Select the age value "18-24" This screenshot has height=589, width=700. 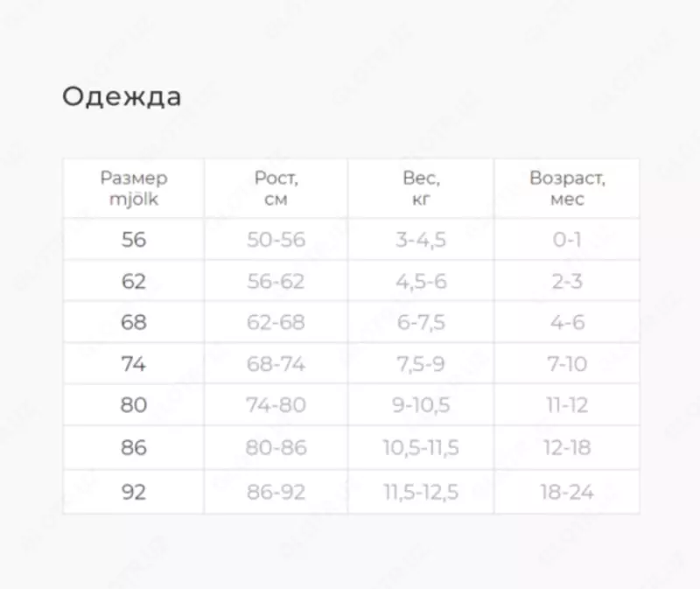tap(567, 492)
